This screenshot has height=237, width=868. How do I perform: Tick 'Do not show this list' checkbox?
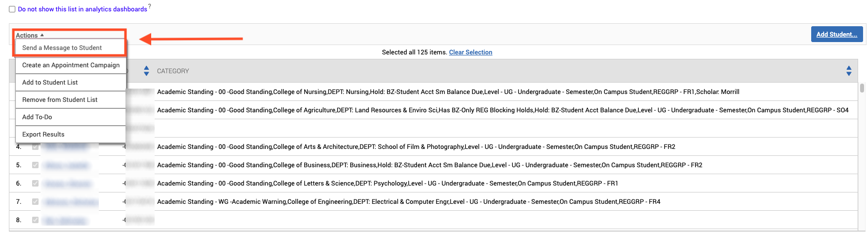12,9
